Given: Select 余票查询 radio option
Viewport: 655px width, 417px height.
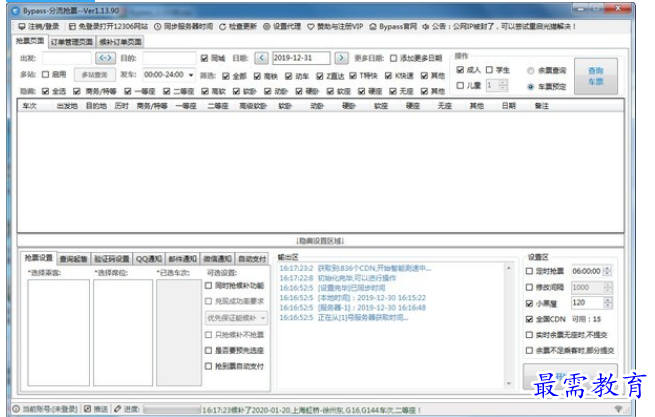Looking at the screenshot, I should 531,71.
